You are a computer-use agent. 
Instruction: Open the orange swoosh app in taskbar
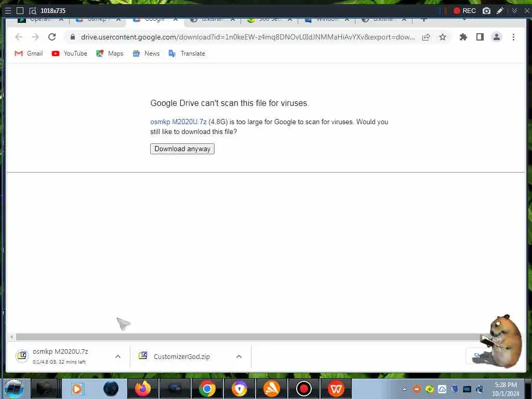tap(271, 389)
